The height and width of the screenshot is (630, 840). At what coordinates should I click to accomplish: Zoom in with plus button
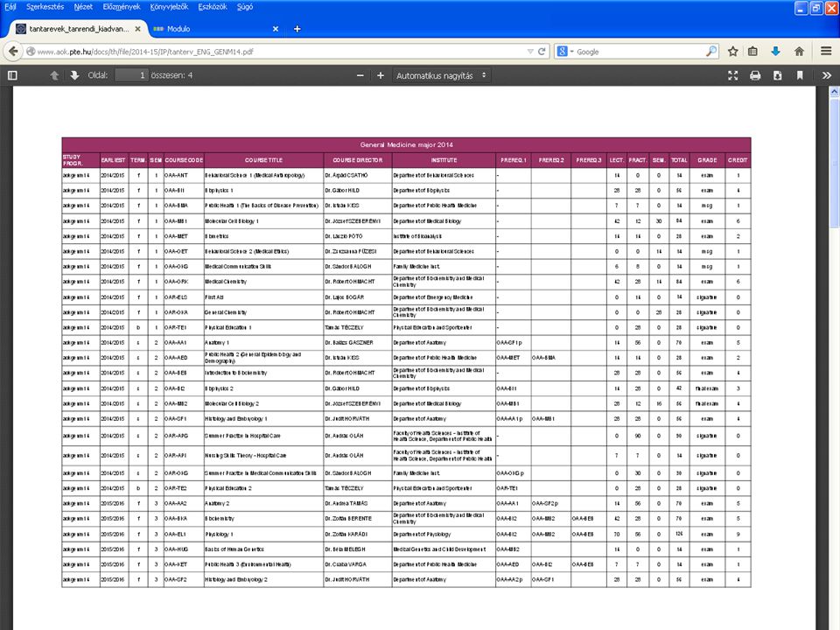381,75
